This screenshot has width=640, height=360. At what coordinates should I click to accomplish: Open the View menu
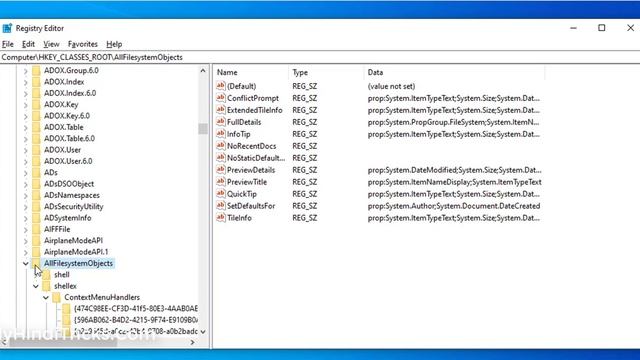(51, 44)
